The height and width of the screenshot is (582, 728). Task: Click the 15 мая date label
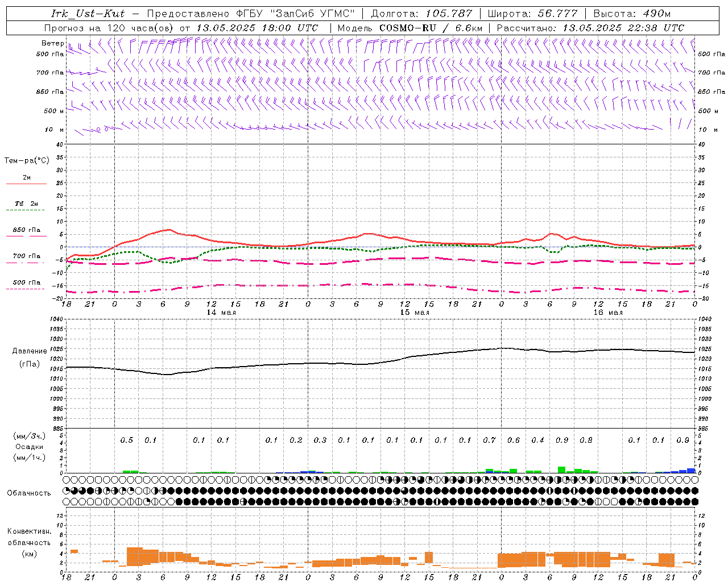(415, 313)
